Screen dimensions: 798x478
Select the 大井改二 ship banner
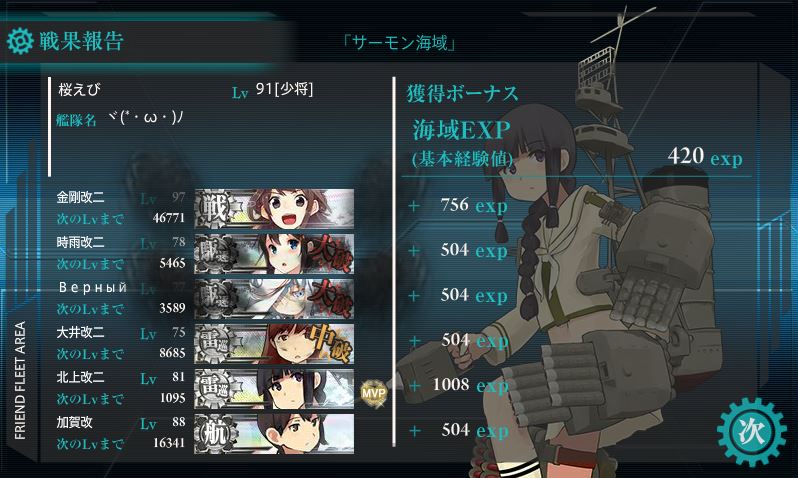pos(274,344)
